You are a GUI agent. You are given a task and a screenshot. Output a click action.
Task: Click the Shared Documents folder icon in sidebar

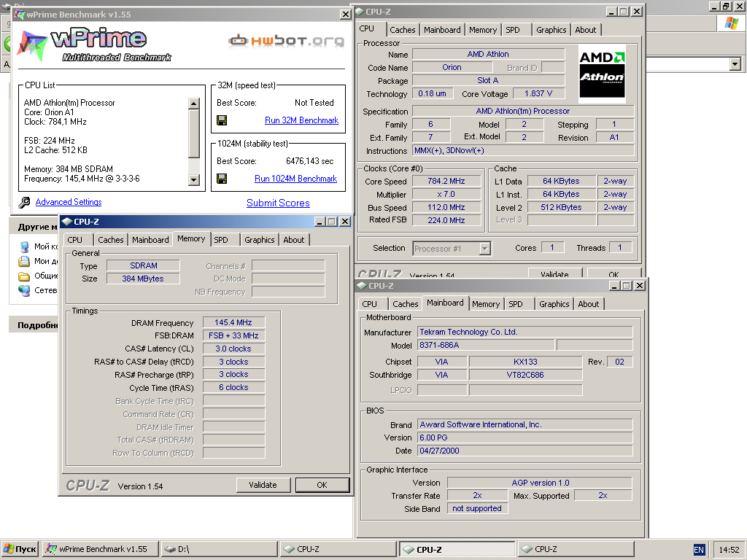[x=24, y=276]
